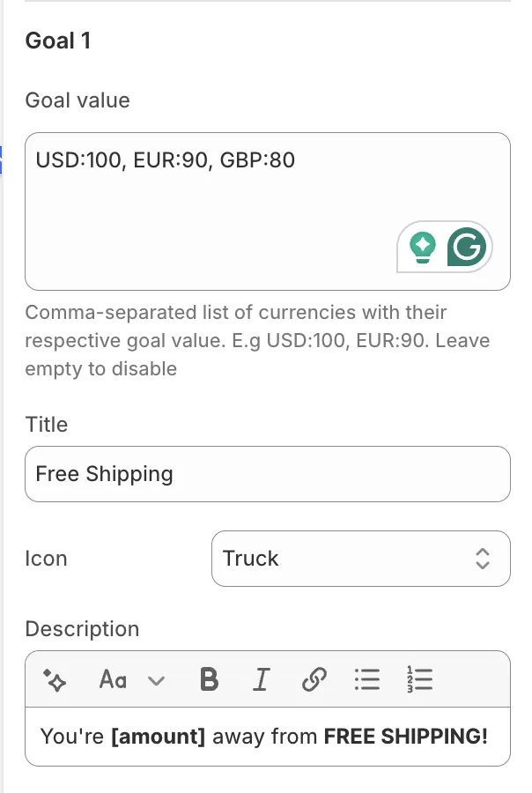
Task: Click the bold [amount] placeholder text
Action: (159, 737)
